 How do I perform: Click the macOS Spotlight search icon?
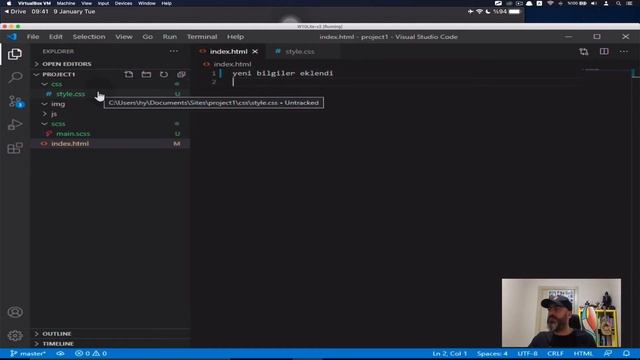pyautogui.click(x=618, y=3)
